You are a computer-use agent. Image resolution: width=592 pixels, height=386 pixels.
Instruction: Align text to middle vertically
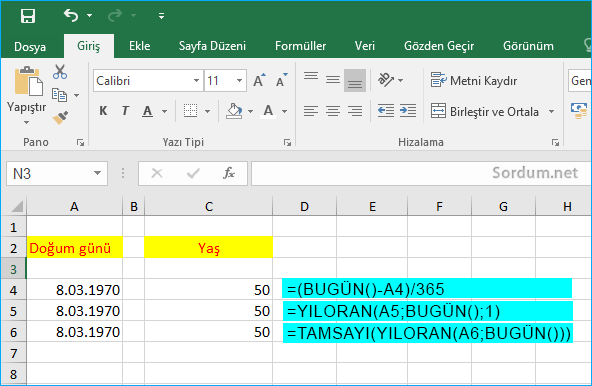click(333, 80)
